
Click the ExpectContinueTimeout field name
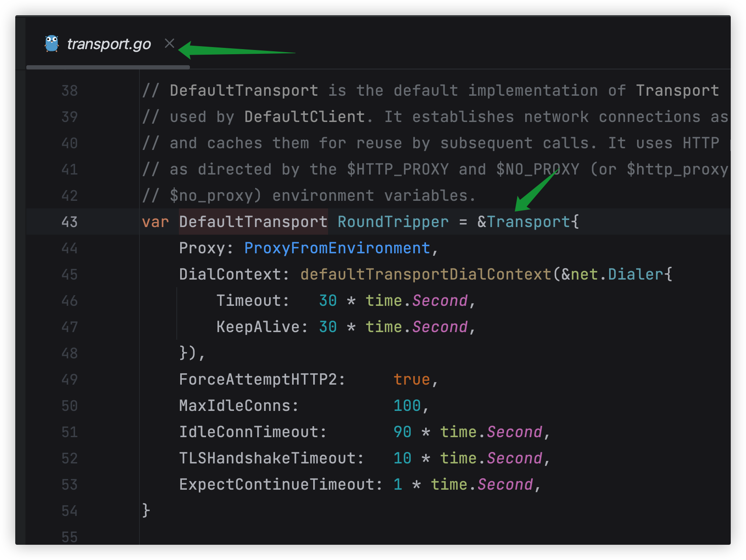coord(276,485)
